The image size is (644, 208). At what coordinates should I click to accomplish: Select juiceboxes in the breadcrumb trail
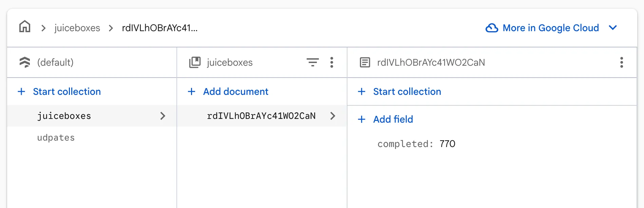coord(77,28)
